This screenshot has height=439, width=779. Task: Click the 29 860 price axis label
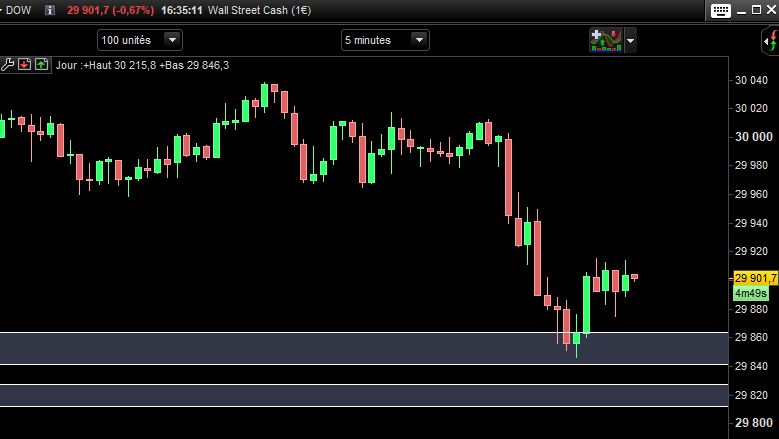[751, 337]
